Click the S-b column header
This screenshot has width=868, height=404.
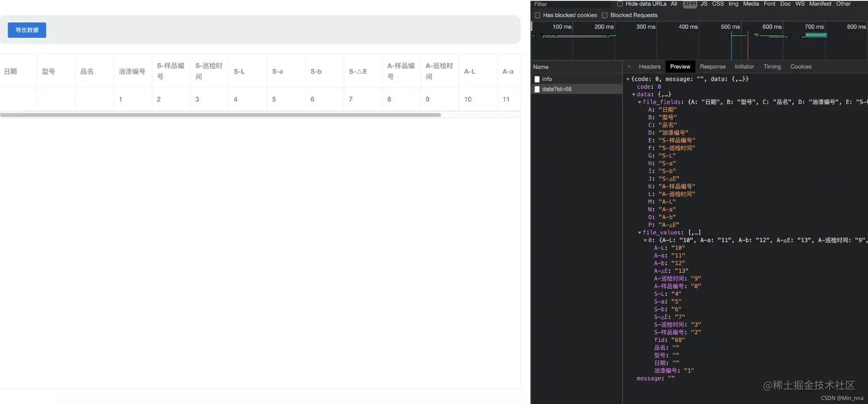[324, 71]
